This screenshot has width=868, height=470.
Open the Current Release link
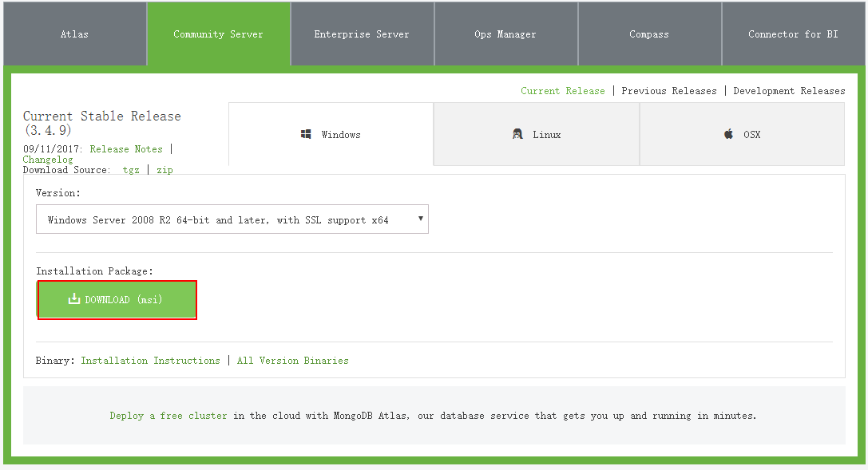tap(562, 91)
